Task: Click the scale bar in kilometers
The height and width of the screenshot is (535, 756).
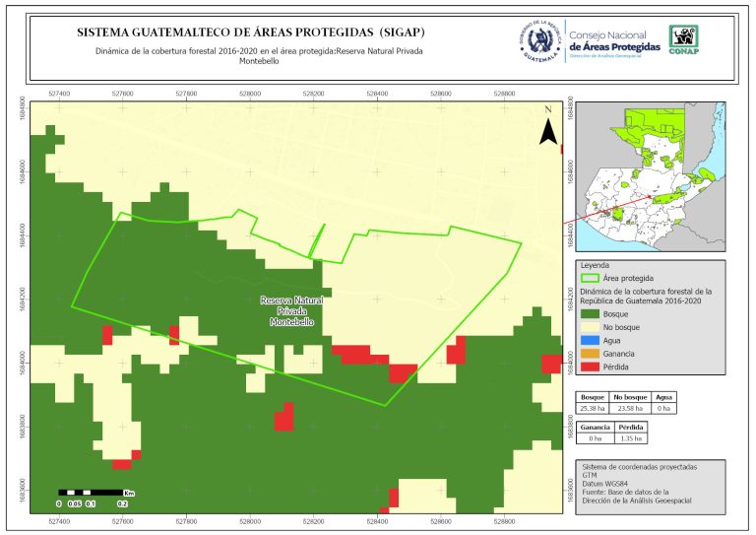Action: [91, 492]
